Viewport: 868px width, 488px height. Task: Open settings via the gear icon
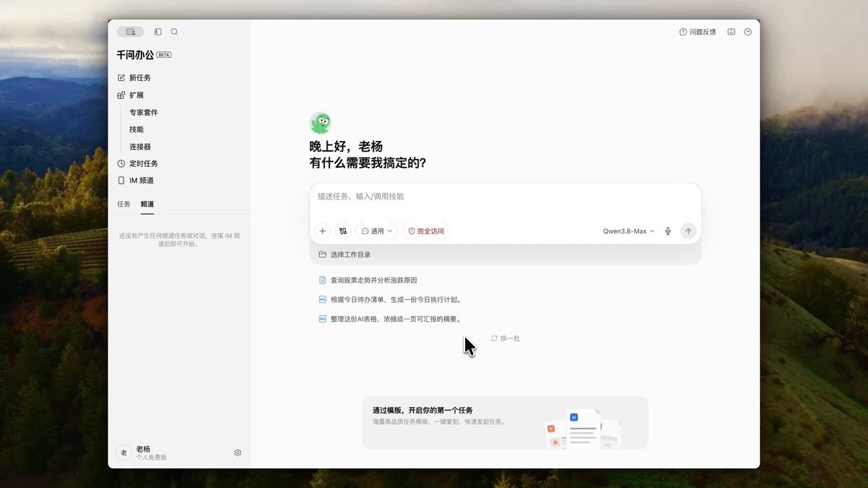[x=237, y=453]
